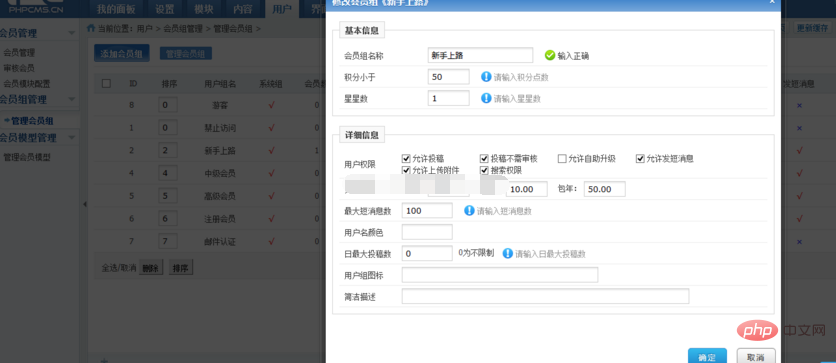Select 管理会员模型 in the sidebar
Image resolution: width=836 pixels, height=363 pixels.
click(x=27, y=157)
